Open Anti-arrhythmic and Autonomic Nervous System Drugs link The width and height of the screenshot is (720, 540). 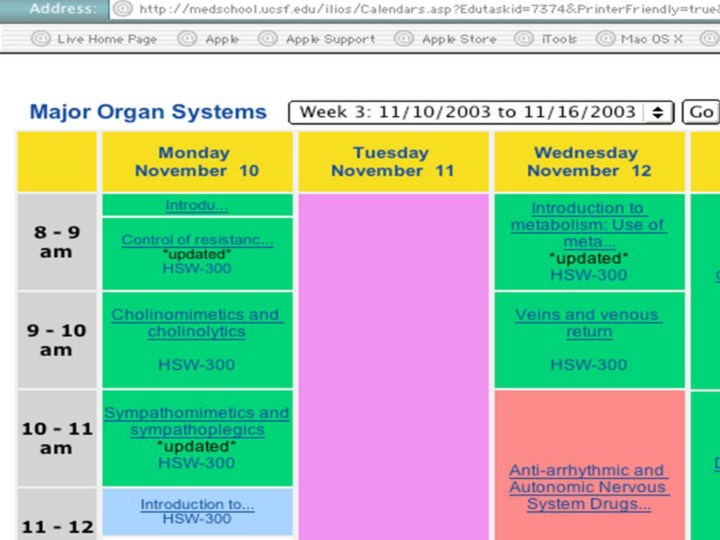(x=588, y=487)
